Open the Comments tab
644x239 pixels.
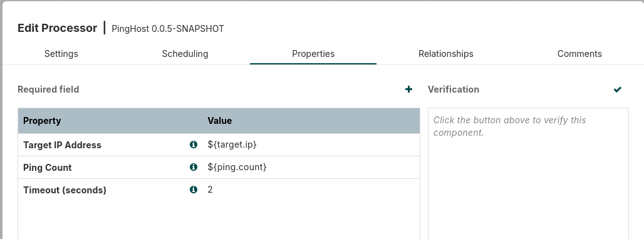coord(579,54)
